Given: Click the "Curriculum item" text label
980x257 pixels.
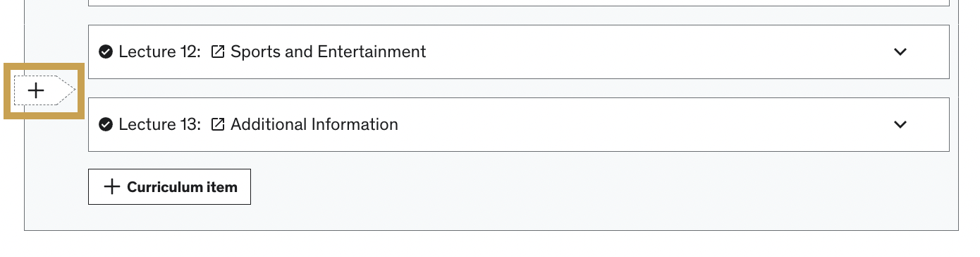Looking at the screenshot, I should point(182,187).
